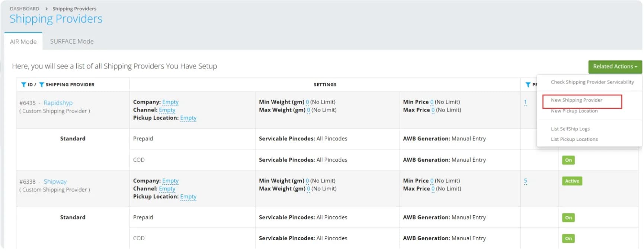Viewport: 644px width, 251px height.
Task: Choose New Shipping Provider from the menu
Action: pyautogui.click(x=576, y=100)
